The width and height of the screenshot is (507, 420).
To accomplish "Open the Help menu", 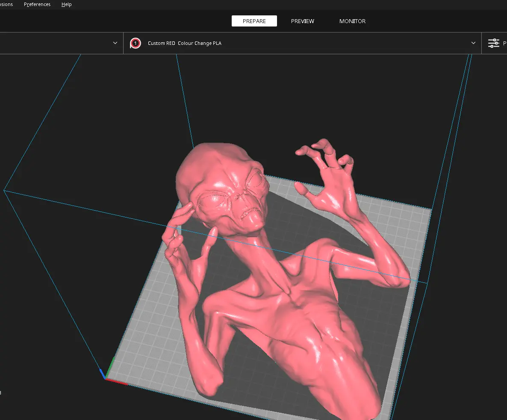I will tap(66, 4).
